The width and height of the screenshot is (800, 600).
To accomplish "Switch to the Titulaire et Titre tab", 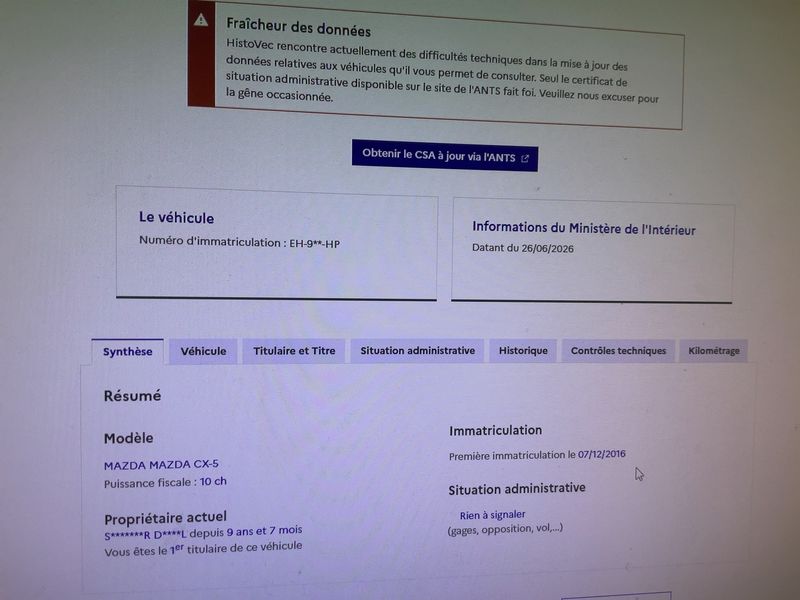I will [294, 351].
